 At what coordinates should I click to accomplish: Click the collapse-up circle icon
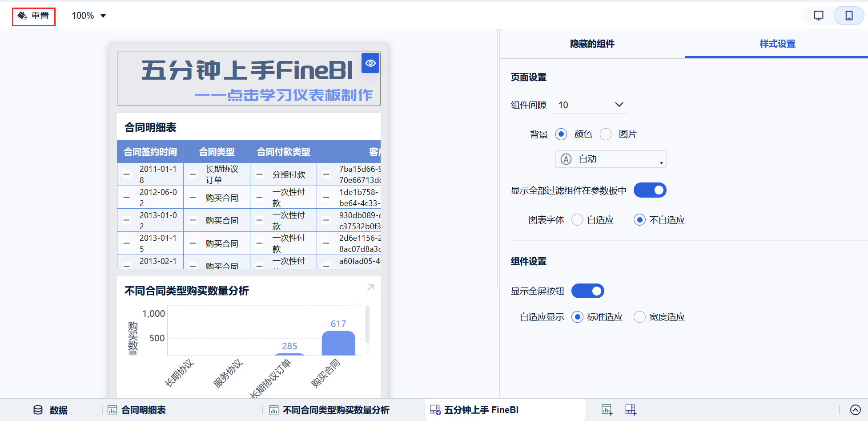[x=855, y=410]
